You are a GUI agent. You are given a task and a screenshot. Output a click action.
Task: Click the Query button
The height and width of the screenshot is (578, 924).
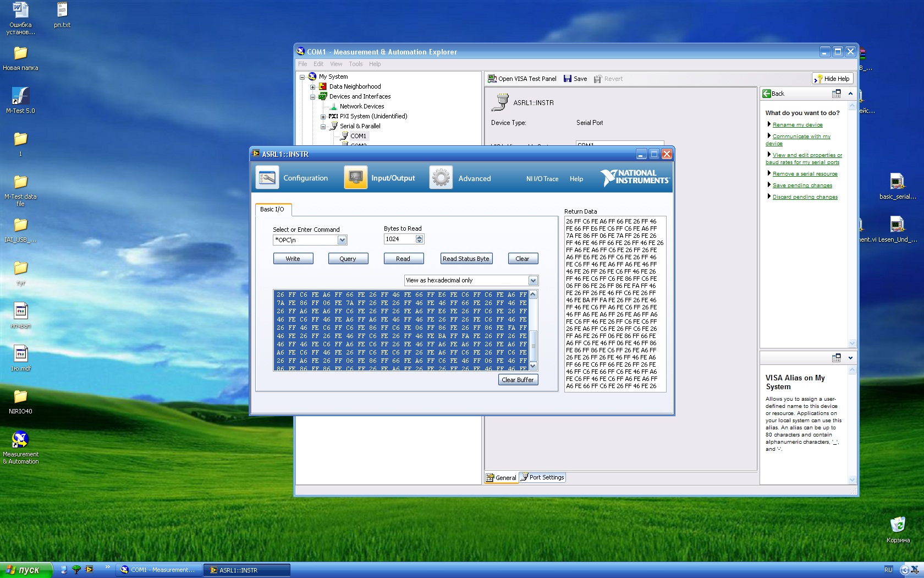[x=348, y=259]
